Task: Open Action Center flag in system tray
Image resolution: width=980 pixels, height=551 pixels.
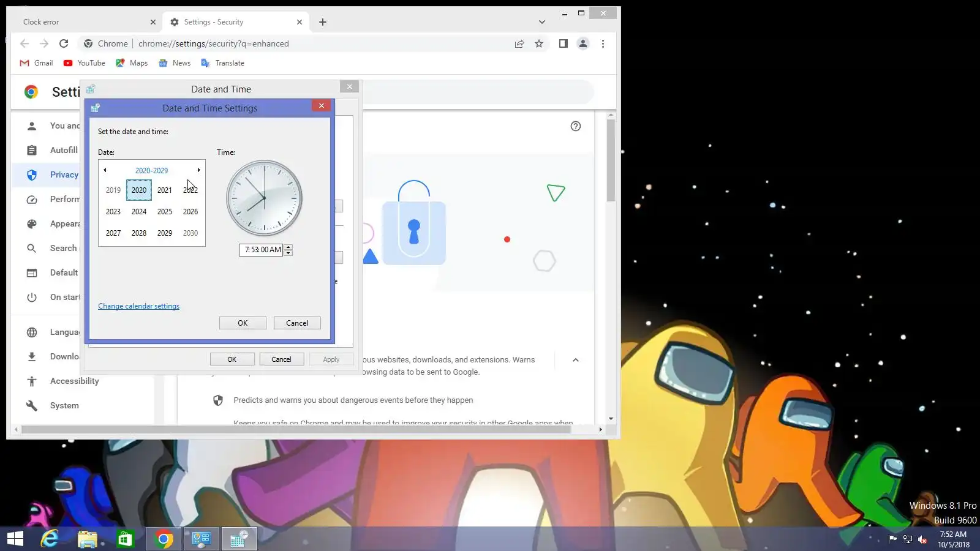Action: point(892,539)
